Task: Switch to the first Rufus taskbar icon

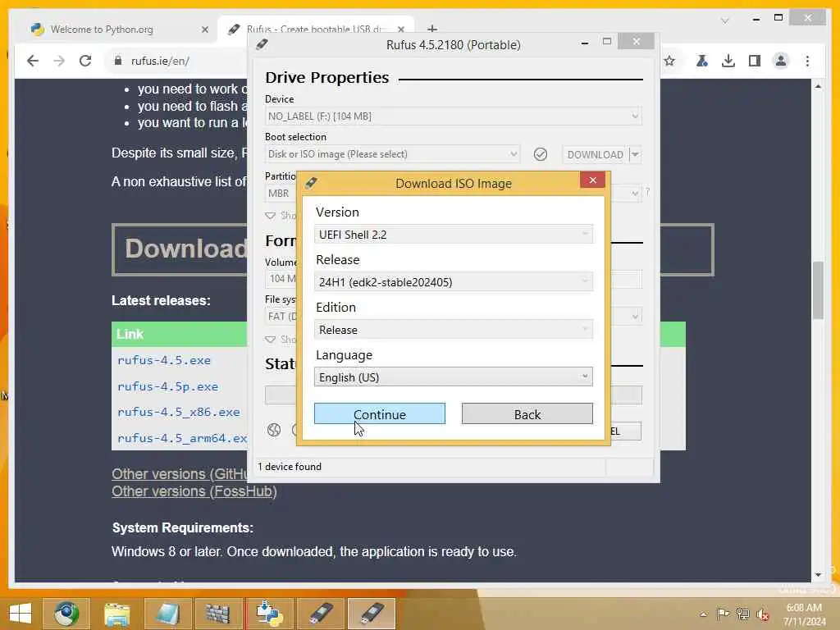Action: point(321,614)
